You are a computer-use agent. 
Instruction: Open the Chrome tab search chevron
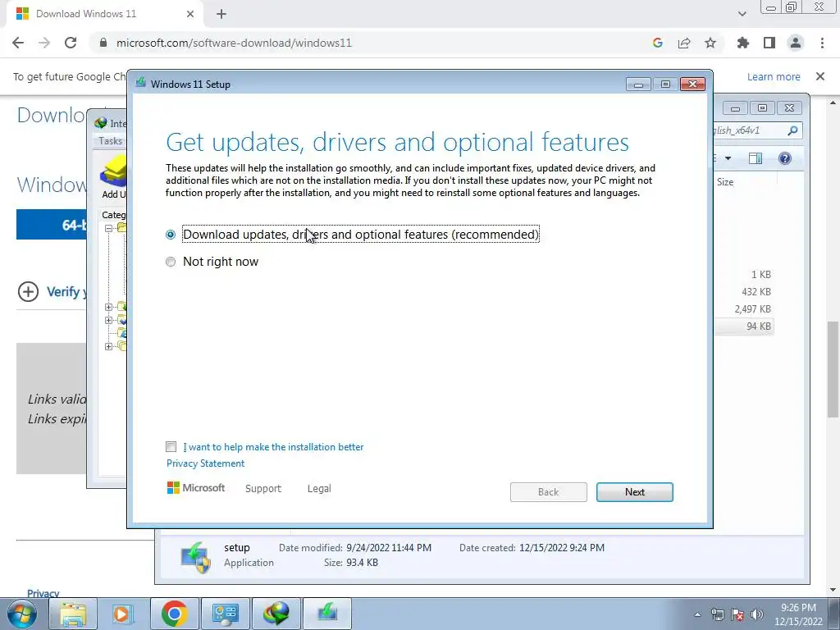742,14
